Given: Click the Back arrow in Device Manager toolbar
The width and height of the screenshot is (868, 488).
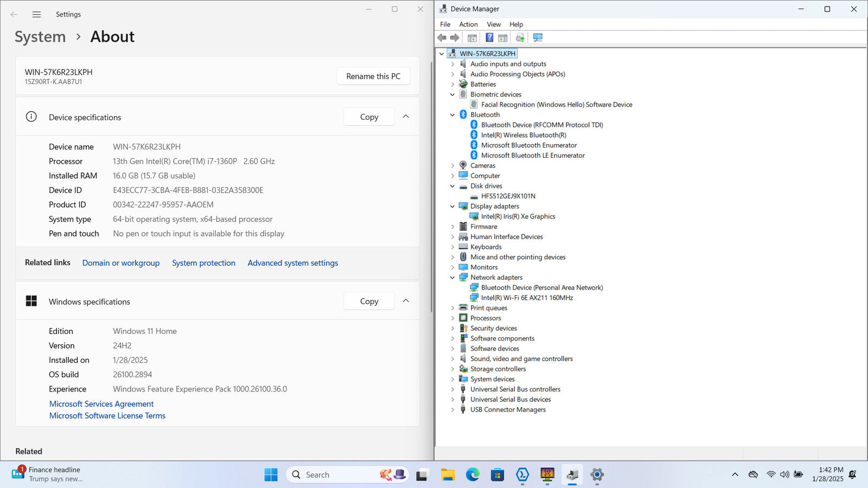Looking at the screenshot, I should coord(442,37).
